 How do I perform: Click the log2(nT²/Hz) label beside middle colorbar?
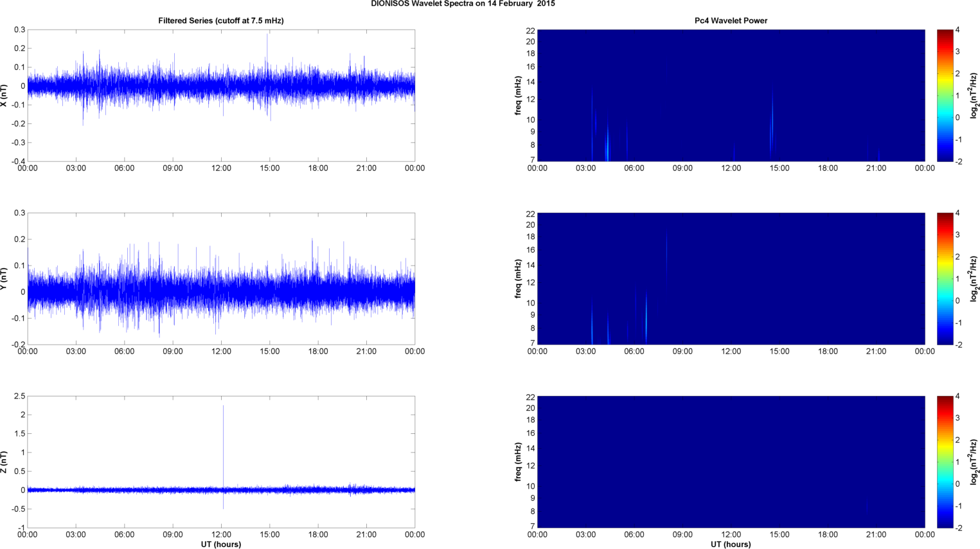point(974,278)
